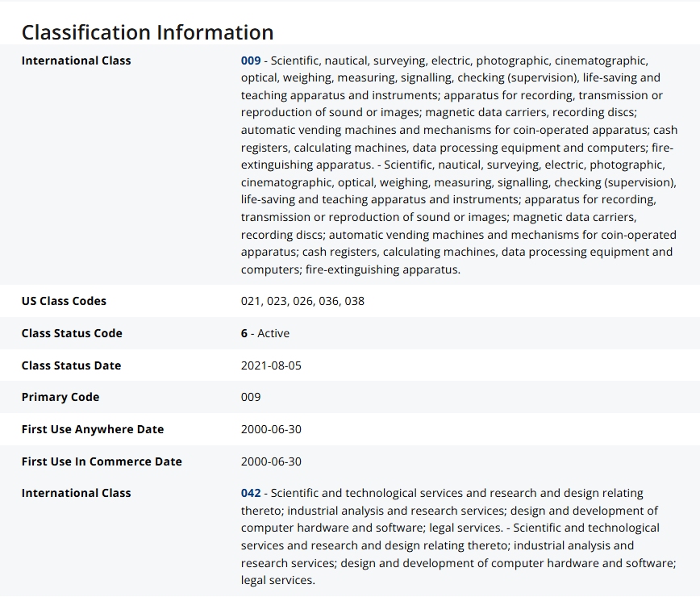Select the Primary Code value 009
Screen dimensions: 700x597
[251, 397]
